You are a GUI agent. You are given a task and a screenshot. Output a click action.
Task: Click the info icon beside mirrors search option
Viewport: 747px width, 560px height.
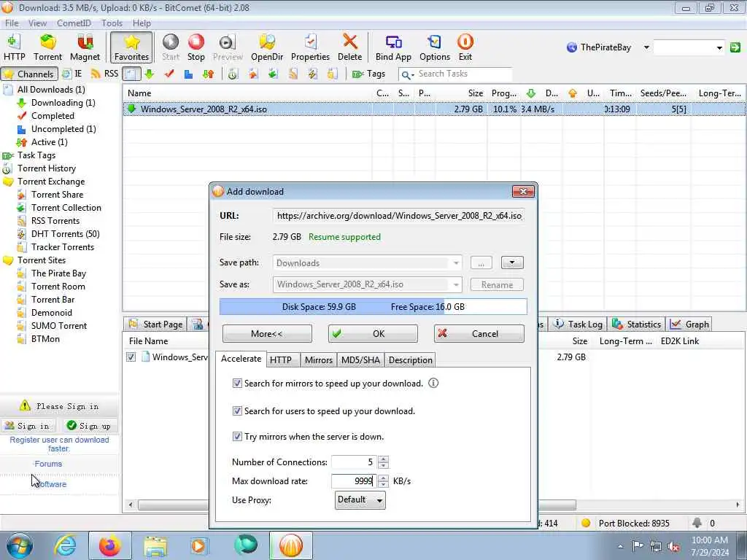[x=433, y=383]
